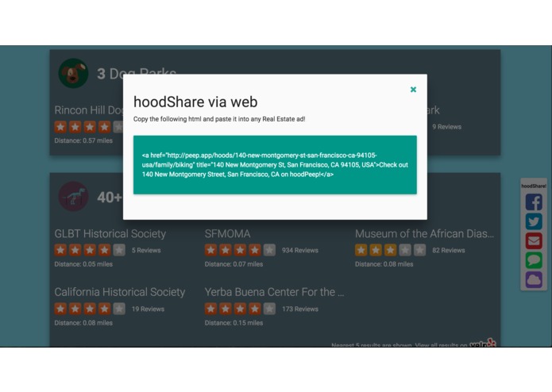Click the 19 Reviews text
Screen dimensions: 552x392
point(148,309)
